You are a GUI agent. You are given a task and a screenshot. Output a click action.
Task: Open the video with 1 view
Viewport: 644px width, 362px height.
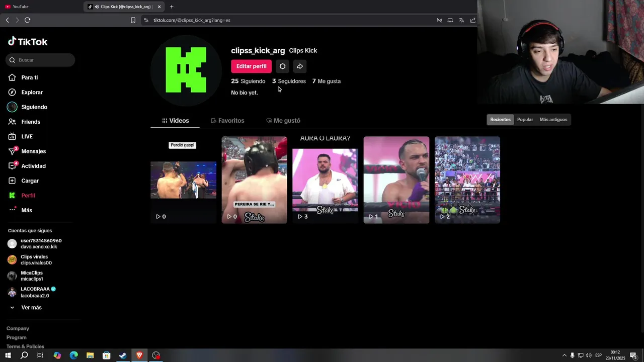pyautogui.click(x=396, y=180)
